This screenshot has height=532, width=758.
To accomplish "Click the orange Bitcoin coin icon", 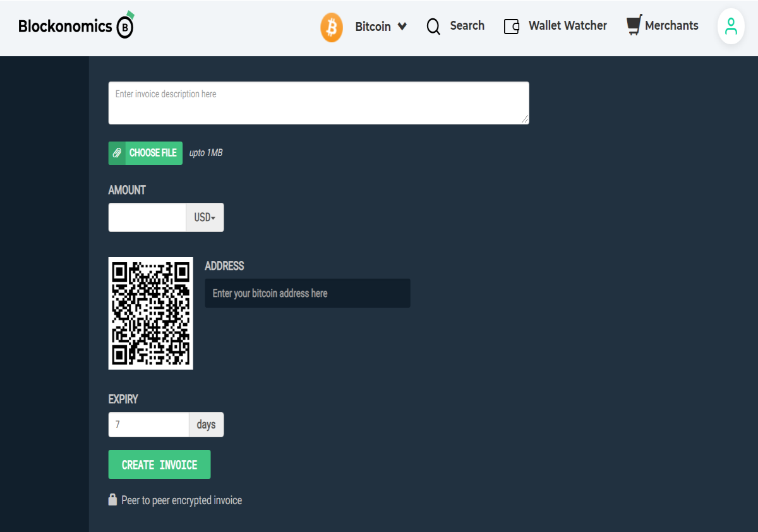I will pyautogui.click(x=332, y=28).
